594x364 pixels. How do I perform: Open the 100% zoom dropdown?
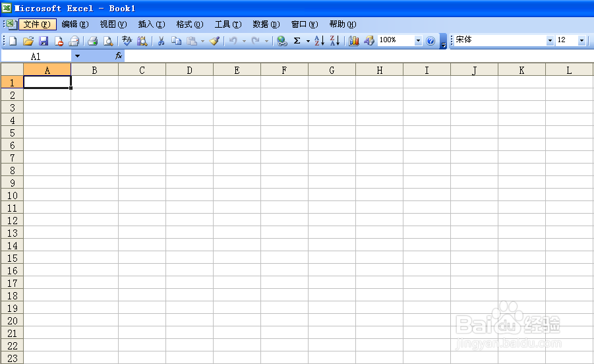418,40
